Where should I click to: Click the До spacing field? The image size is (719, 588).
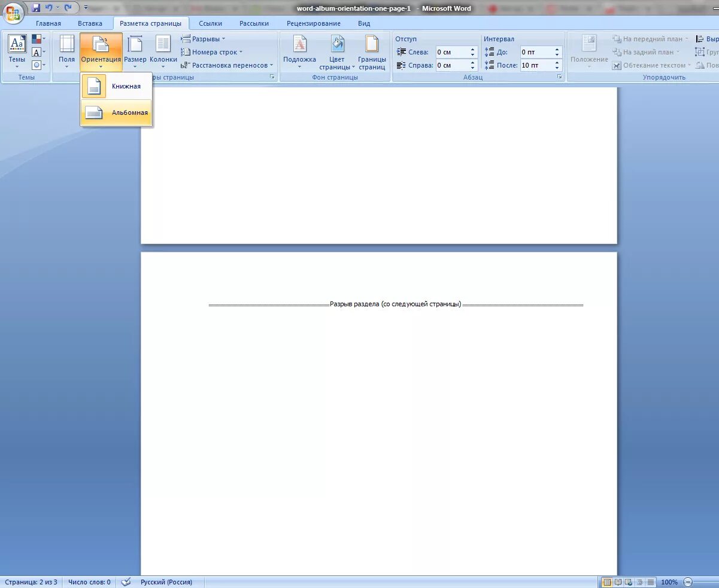(536, 52)
